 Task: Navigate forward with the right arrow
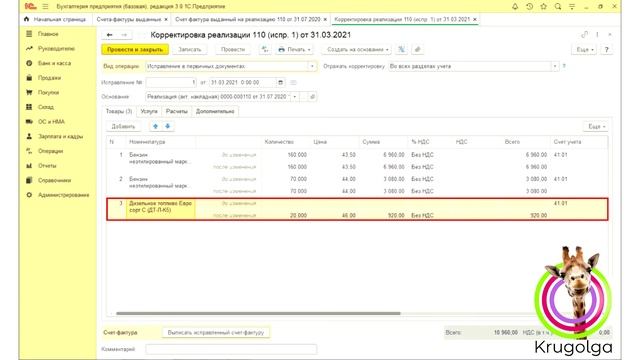coord(124,35)
